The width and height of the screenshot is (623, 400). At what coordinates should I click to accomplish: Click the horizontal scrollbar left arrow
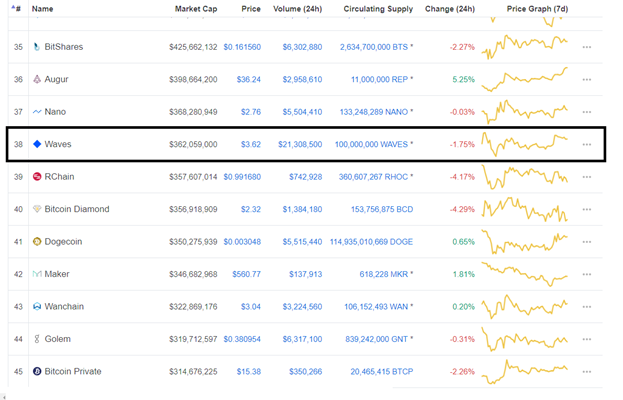(4, 396)
